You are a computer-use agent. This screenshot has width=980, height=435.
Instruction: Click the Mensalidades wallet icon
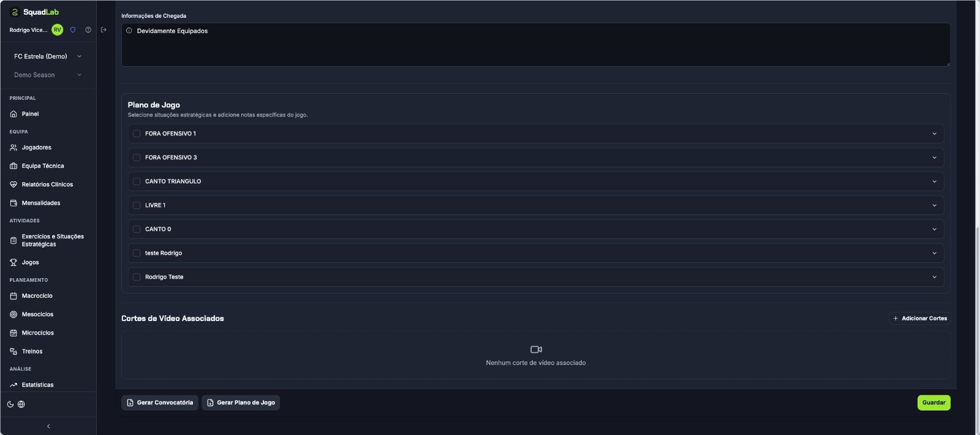13,203
